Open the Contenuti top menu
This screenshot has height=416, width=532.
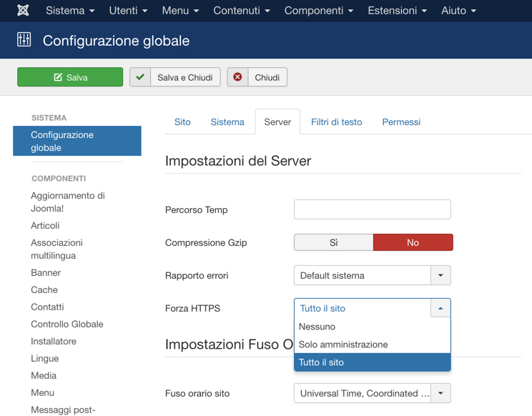pos(242,11)
